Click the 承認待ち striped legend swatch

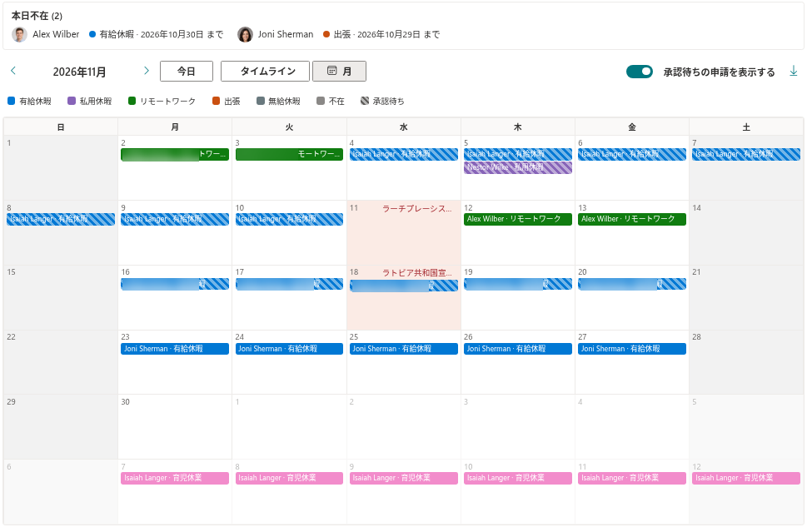(365, 101)
